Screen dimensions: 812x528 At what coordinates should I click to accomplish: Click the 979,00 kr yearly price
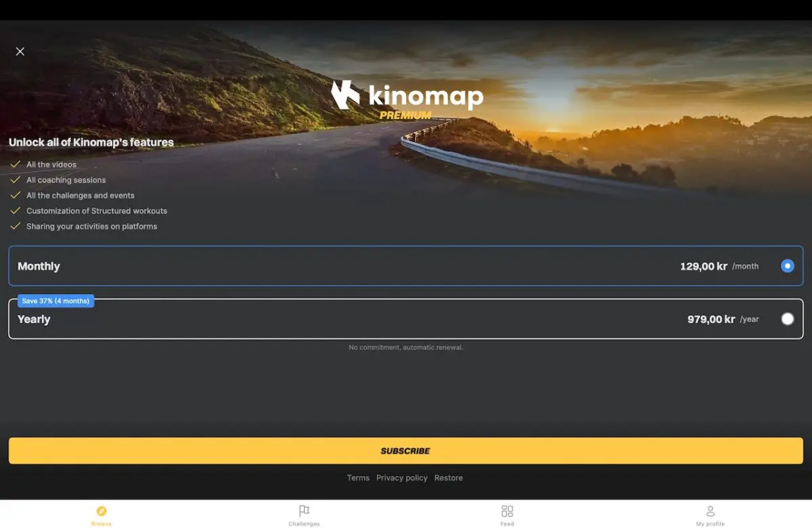click(x=711, y=319)
